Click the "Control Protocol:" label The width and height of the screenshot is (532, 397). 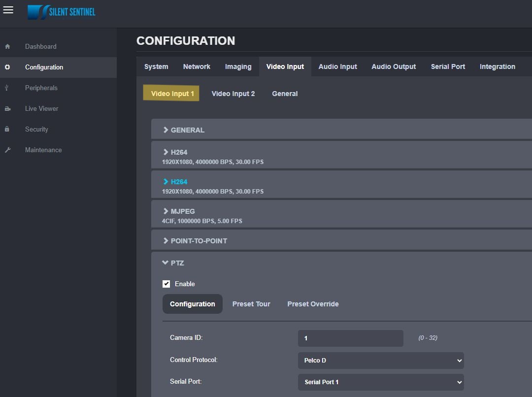[x=194, y=360]
